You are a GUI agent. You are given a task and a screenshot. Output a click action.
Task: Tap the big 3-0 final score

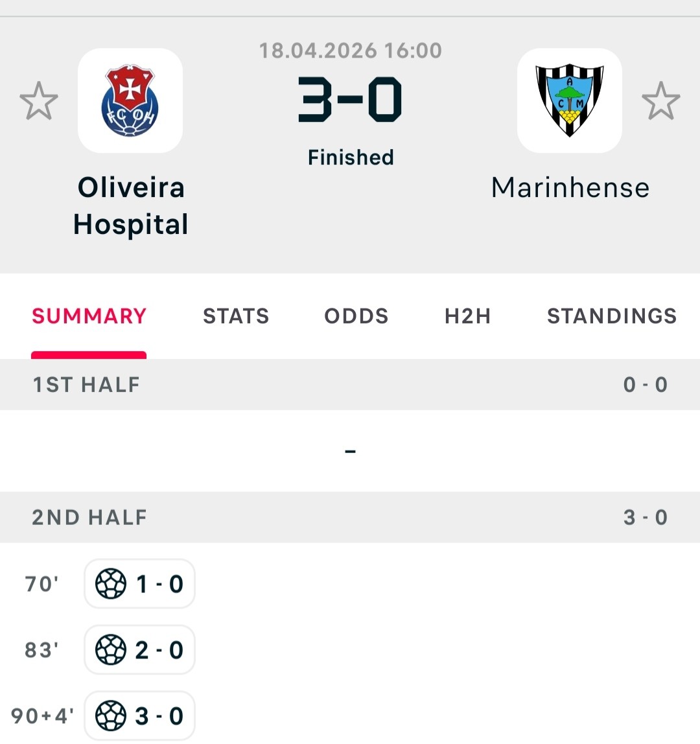(350, 100)
